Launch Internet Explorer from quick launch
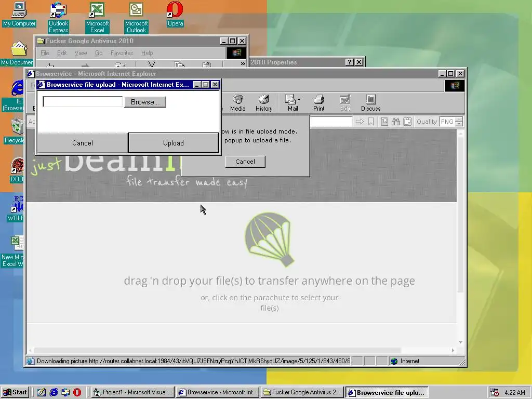 click(x=54, y=392)
